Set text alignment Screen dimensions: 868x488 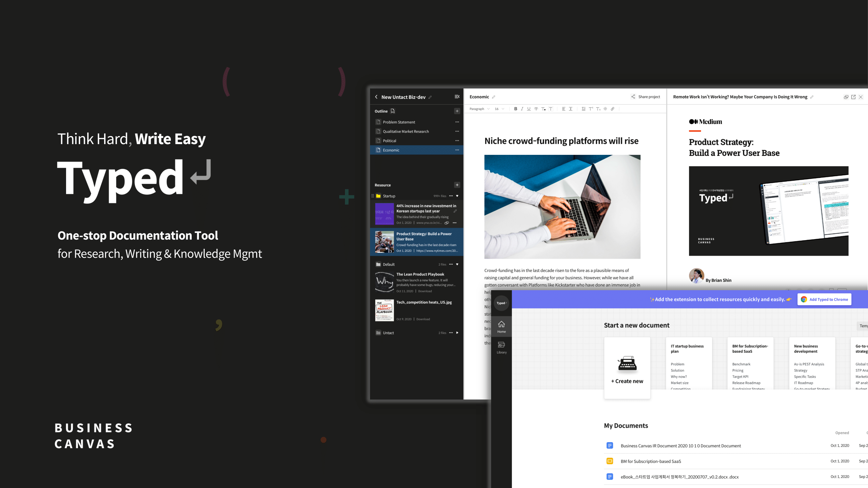tap(563, 109)
